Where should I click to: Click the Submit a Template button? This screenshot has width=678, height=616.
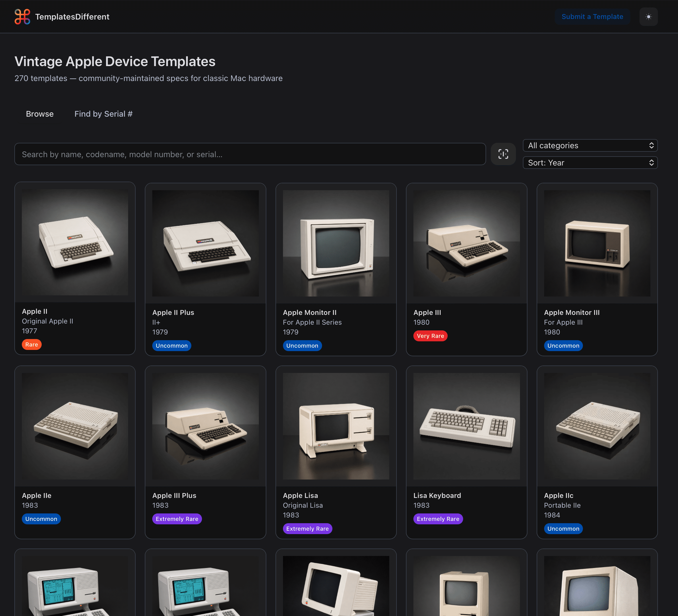pos(592,16)
